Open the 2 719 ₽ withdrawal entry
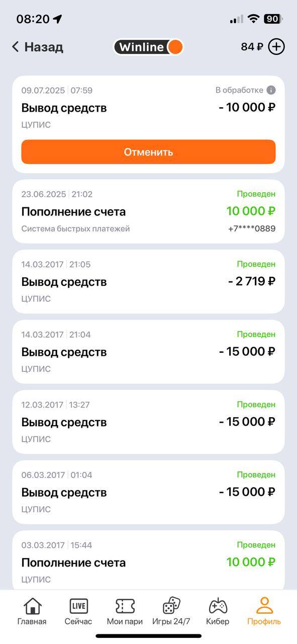The image size is (297, 644). pos(148,282)
